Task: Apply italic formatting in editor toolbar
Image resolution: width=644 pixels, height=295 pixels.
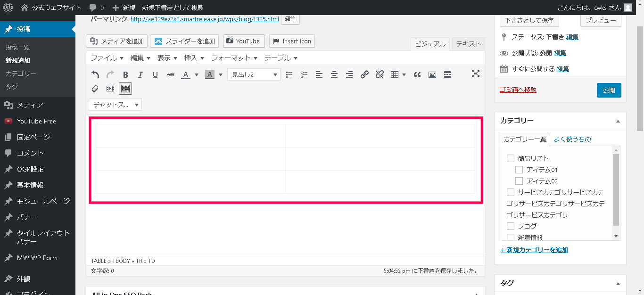Action: pyautogui.click(x=140, y=74)
